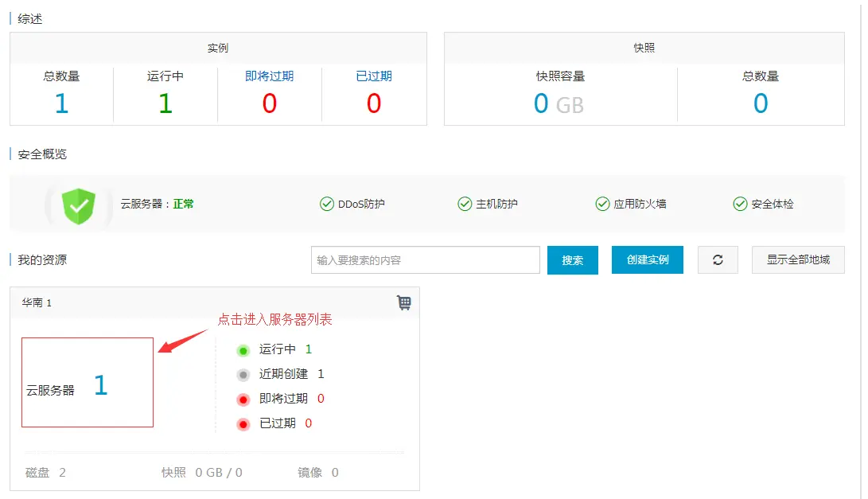
Task: Click the shopping cart icon in 华南 1 card
Action: tap(404, 302)
